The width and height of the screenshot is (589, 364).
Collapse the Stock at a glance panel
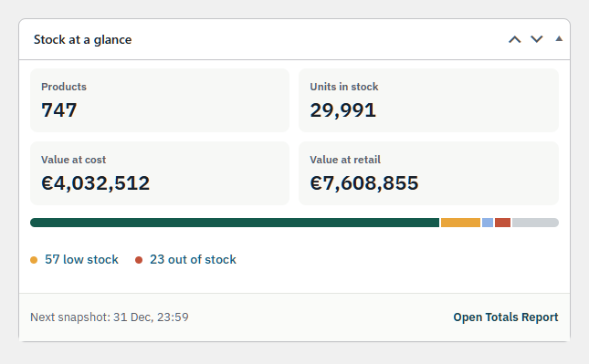(x=559, y=38)
